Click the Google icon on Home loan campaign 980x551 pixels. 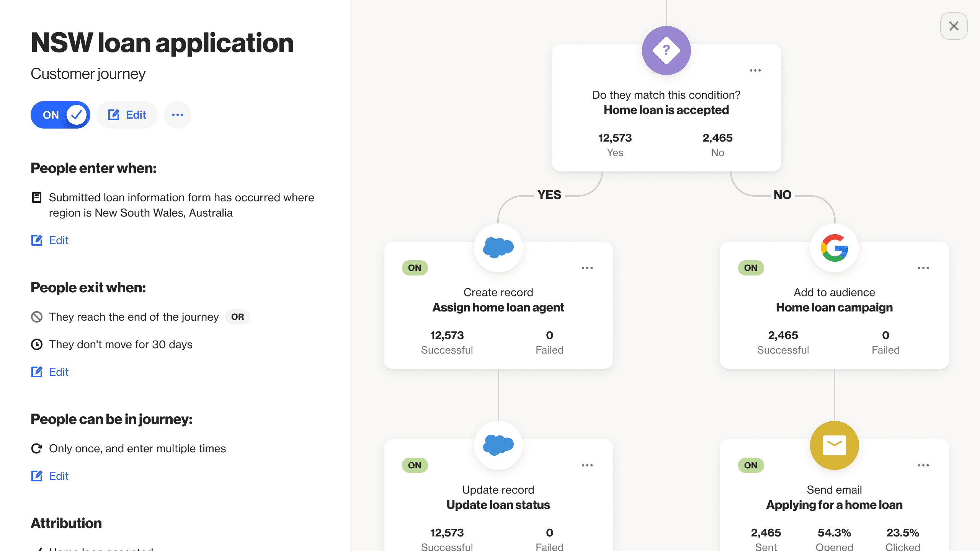pos(834,248)
